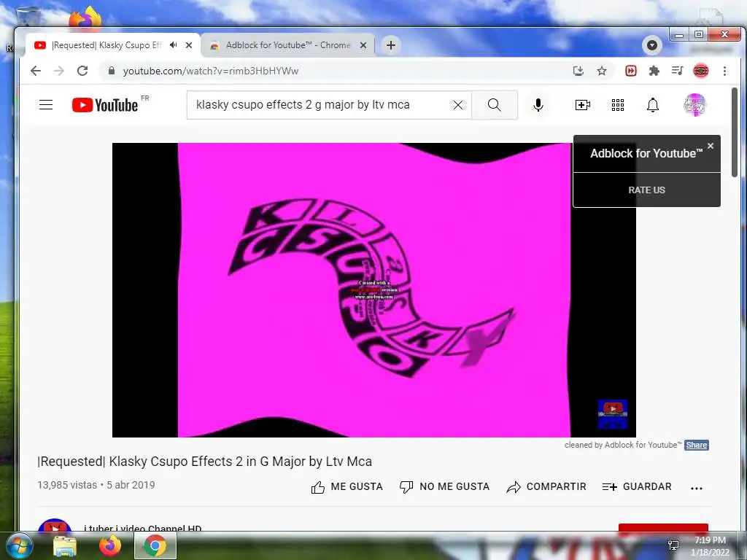Open the Create video icon

(x=583, y=105)
